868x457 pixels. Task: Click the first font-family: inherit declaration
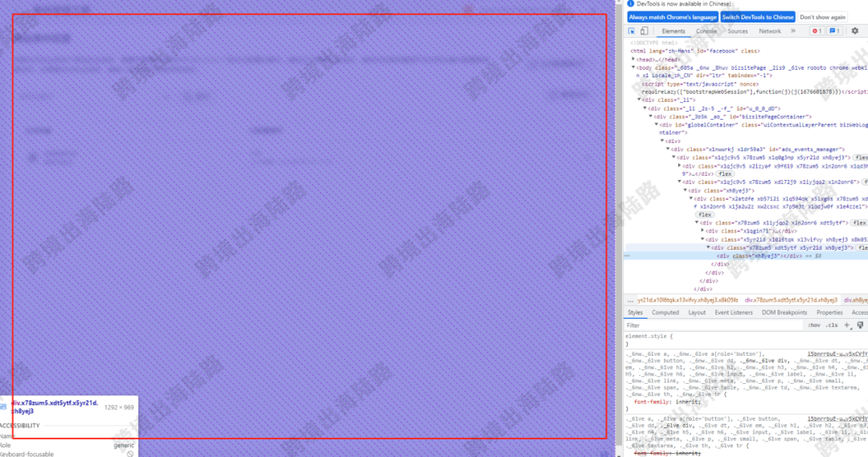(x=667, y=402)
